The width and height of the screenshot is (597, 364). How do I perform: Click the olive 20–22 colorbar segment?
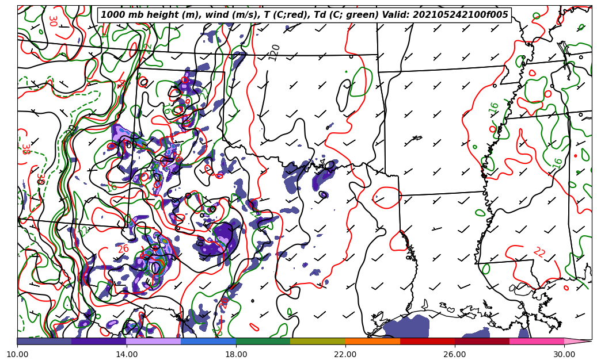tap(317, 341)
